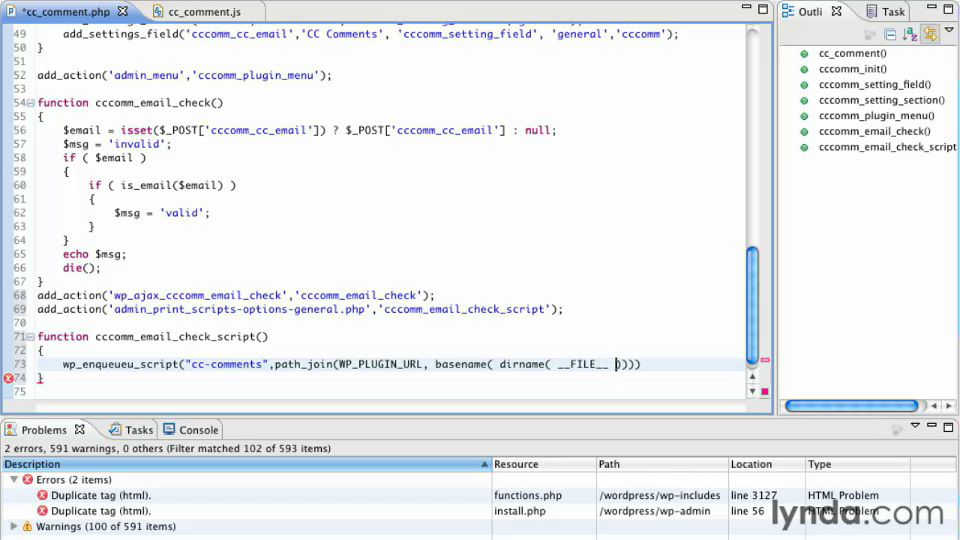Select Duplicate tag error in install.php
Screen dimensions: 960x540
click(x=100, y=511)
